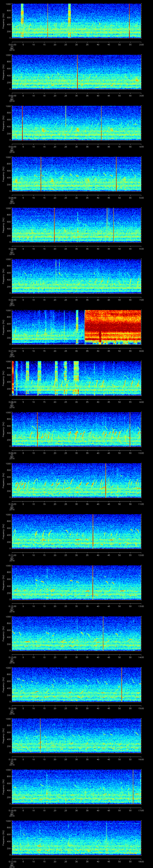Click the broadband burst near 5s in the top spectrogram
The width and height of the screenshot is (153, 868).
tap(22, 20)
